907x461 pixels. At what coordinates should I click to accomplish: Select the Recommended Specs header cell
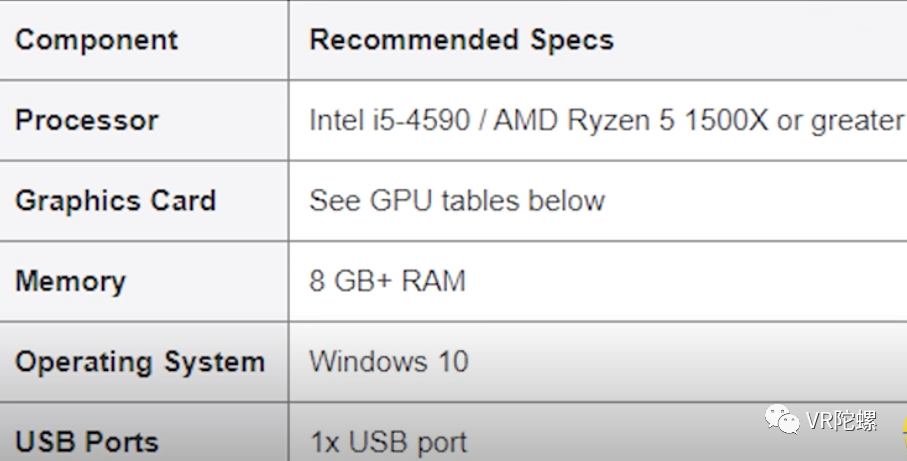coord(598,40)
